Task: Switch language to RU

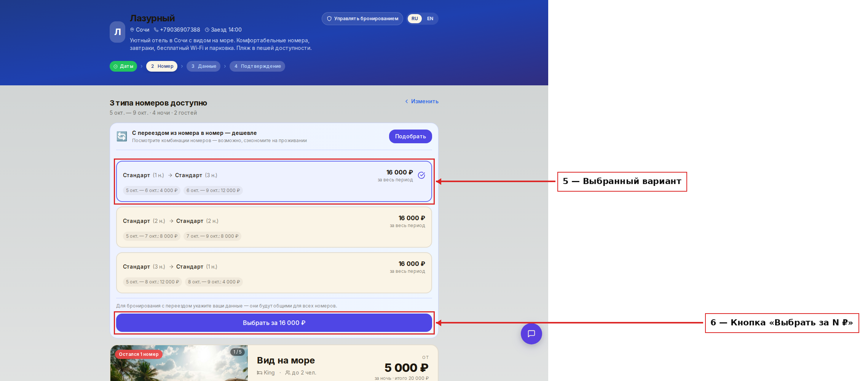Action: pyautogui.click(x=415, y=19)
